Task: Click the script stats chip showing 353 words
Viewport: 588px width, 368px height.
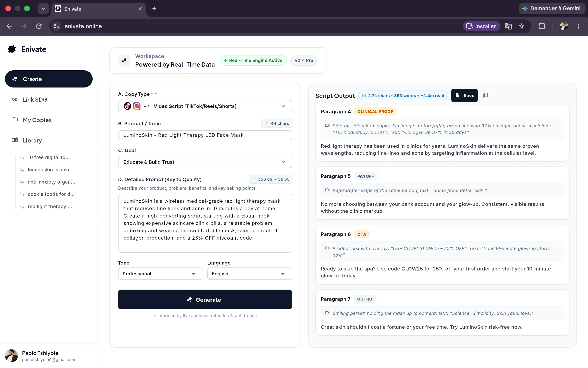Action: coord(403,96)
